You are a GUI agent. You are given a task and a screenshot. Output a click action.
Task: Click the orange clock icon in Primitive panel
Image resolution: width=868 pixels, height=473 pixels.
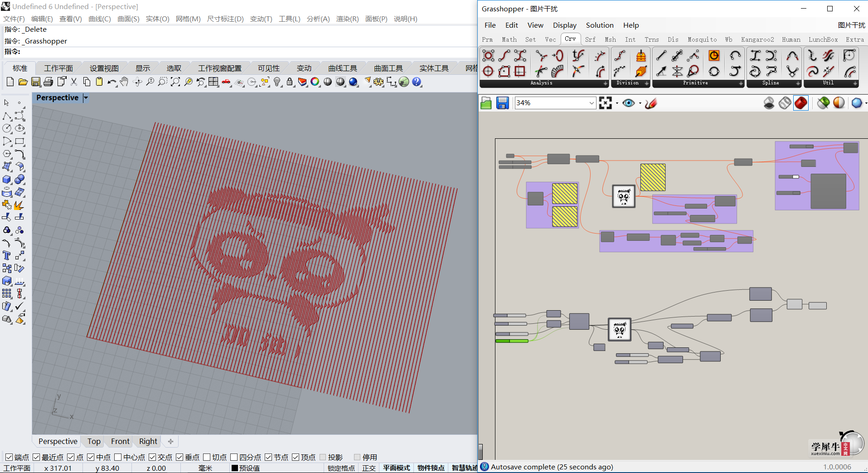714,56
